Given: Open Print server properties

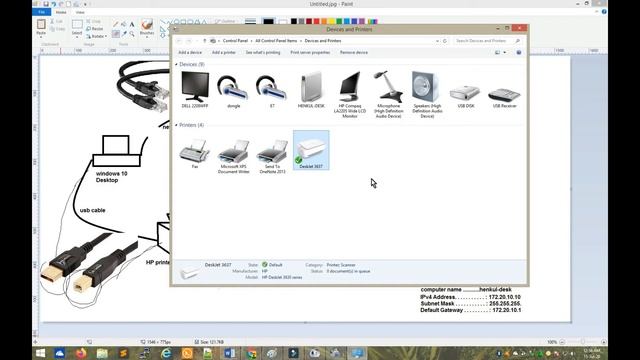Looking at the screenshot, I should (x=310, y=52).
